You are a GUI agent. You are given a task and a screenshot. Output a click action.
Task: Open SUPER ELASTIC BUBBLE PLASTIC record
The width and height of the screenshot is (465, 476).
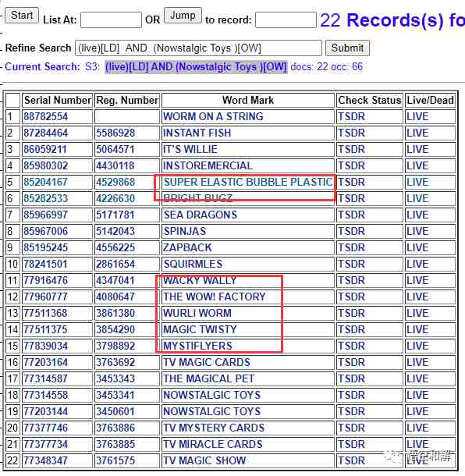tap(247, 182)
